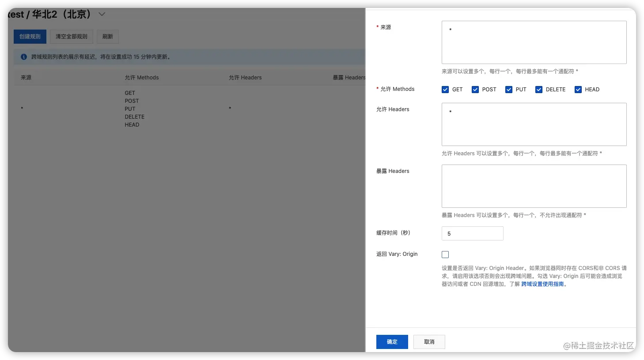Click the info icon in the notice banner

tap(24, 57)
